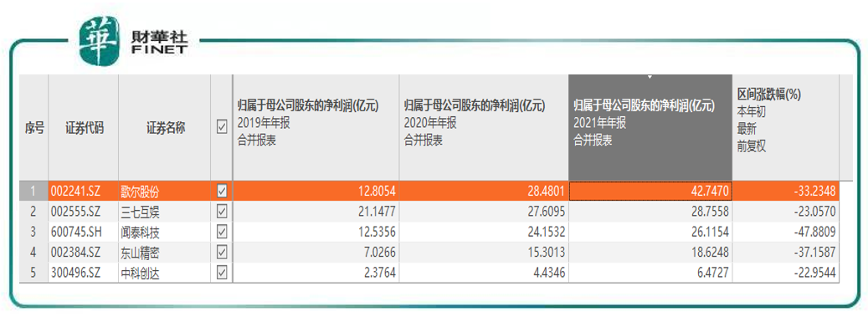Uncheck the checkbox for 东山精密

[x=222, y=253]
